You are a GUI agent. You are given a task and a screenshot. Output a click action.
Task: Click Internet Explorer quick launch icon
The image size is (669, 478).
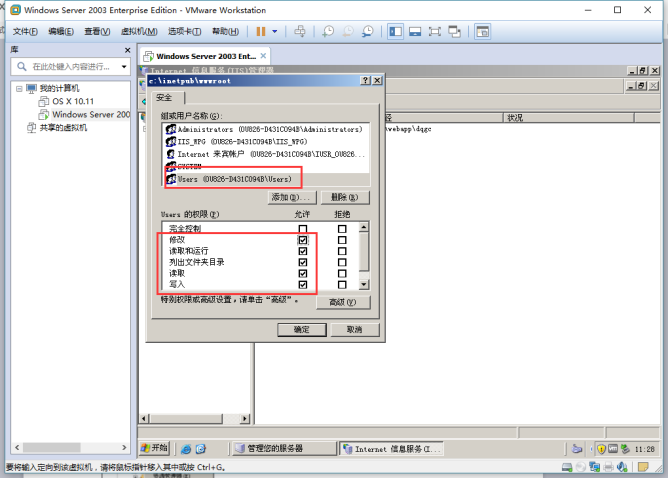click(x=187, y=448)
